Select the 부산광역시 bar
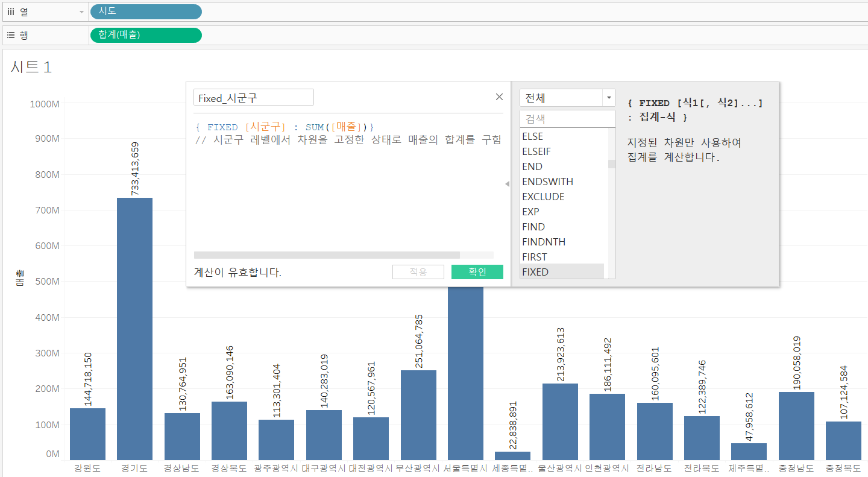Screen dimensions: 868x477 (x=418, y=415)
